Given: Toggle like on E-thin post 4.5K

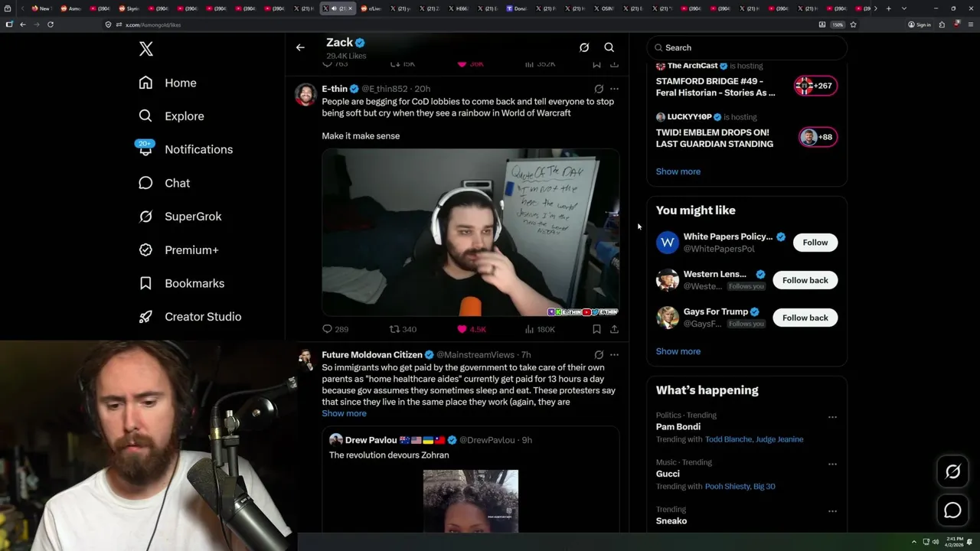Looking at the screenshot, I should point(472,329).
